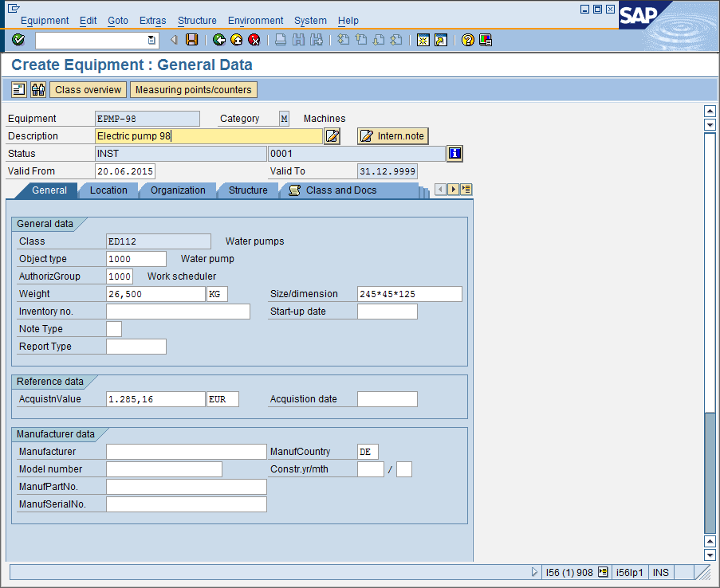The width and height of the screenshot is (720, 588).
Task: Click the Manufacturer input field
Action: pos(187,452)
